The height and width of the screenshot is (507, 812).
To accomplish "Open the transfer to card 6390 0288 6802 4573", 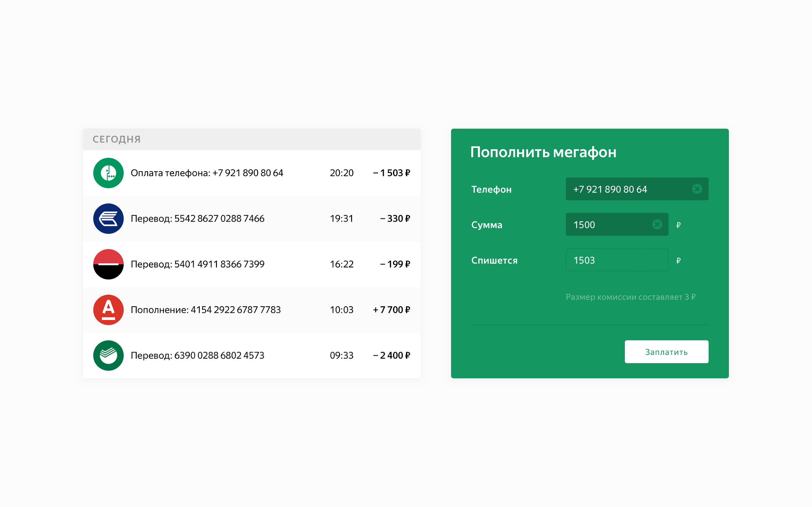I will (197, 355).
